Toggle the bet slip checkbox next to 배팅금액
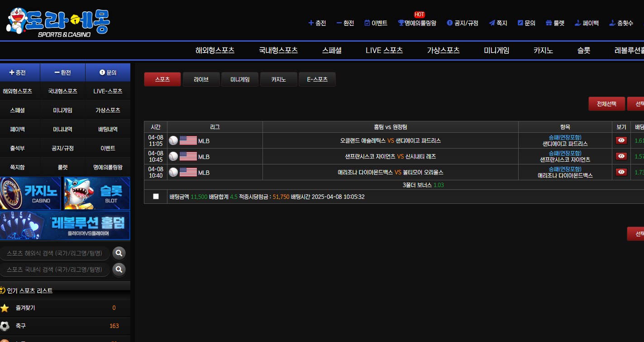The image size is (644, 342). point(156,197)
